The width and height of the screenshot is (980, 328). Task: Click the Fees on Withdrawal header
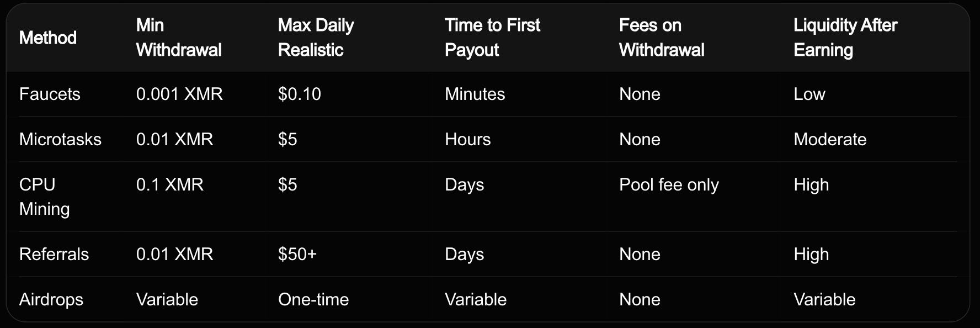click(662, 38)
